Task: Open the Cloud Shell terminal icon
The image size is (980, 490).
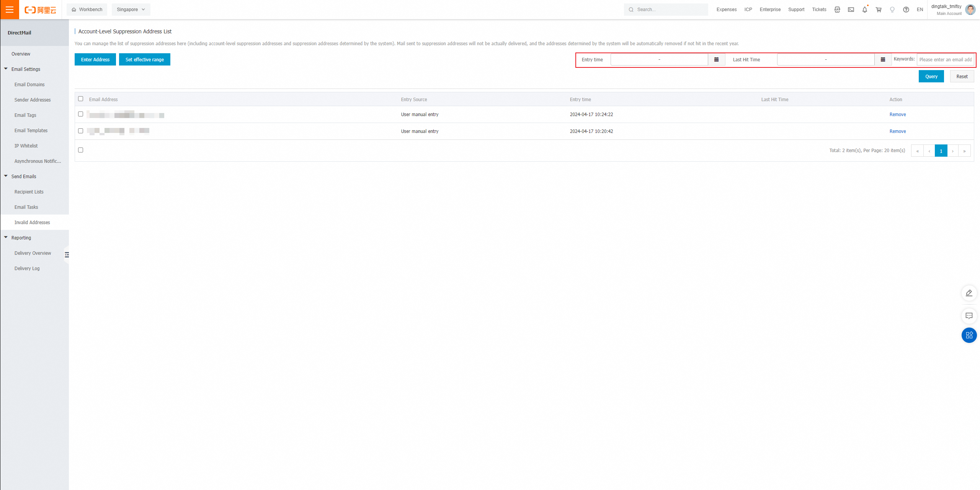Action: pos(851,10)
